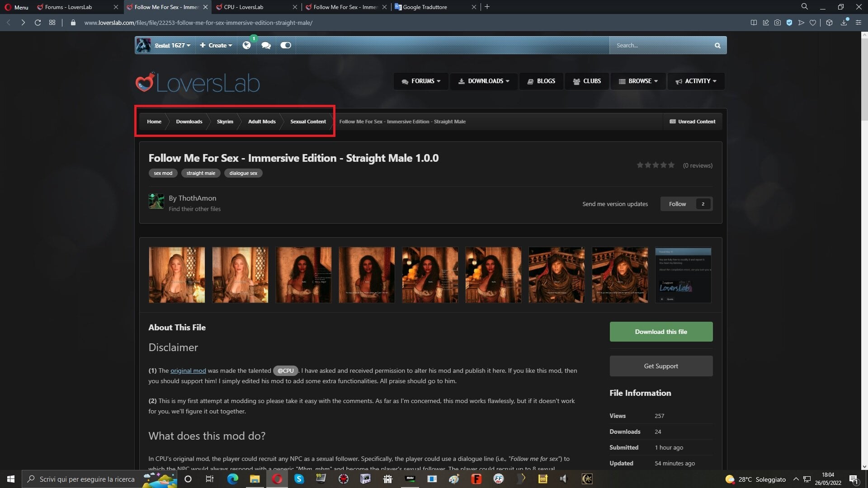Open browser downloads icon
868x488 pixels.
[x=844, y=23]
